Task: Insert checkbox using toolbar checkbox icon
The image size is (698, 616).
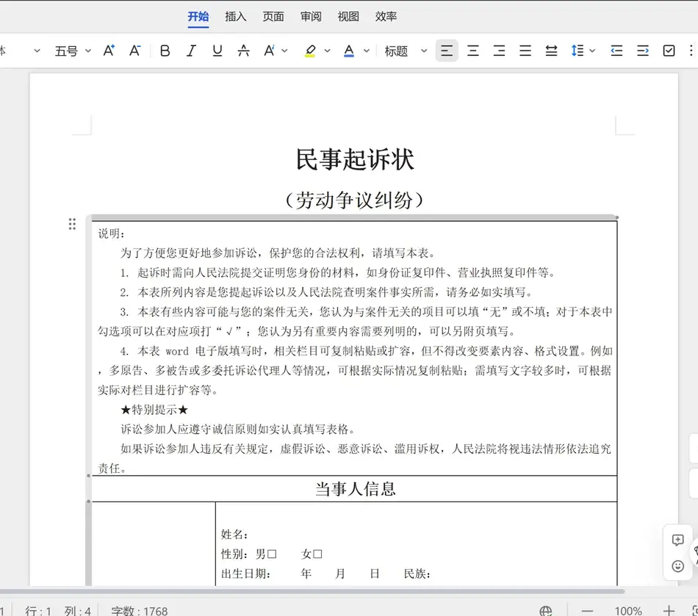Action: [669, 51]
